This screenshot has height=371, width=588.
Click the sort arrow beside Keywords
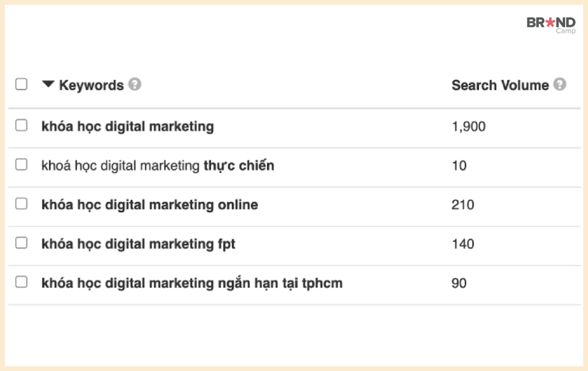(x=48, y=84)
